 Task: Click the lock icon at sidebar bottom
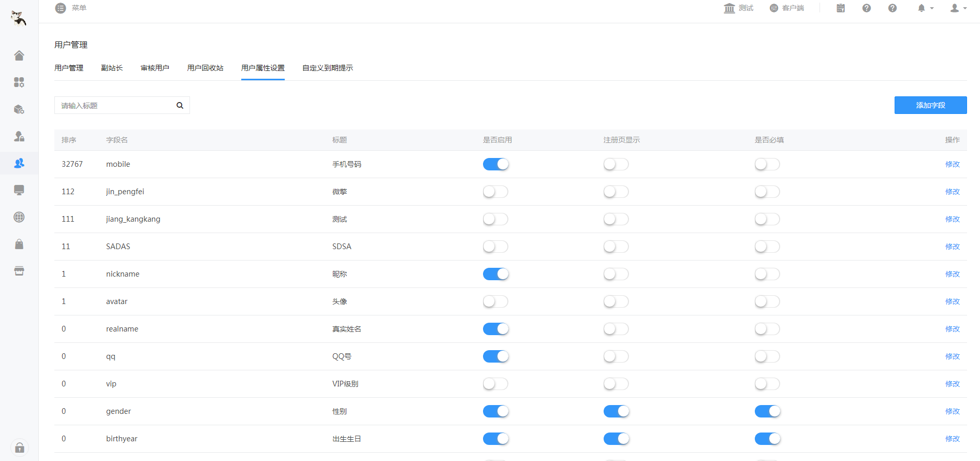click(x=20, y=448)
